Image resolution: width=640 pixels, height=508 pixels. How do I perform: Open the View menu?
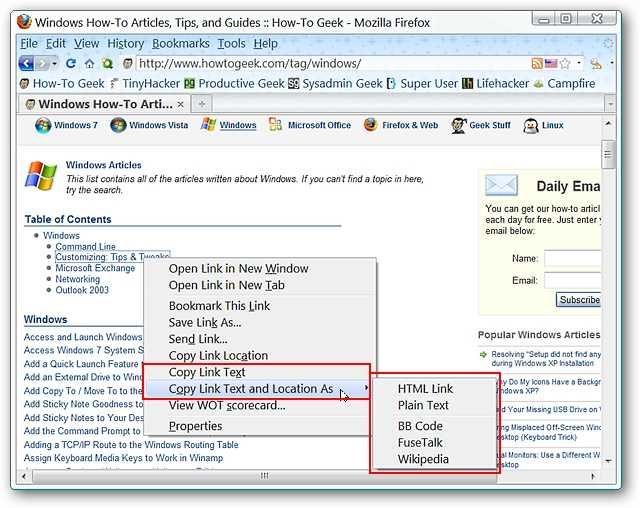pyautogui.click(x=87, y=43)
